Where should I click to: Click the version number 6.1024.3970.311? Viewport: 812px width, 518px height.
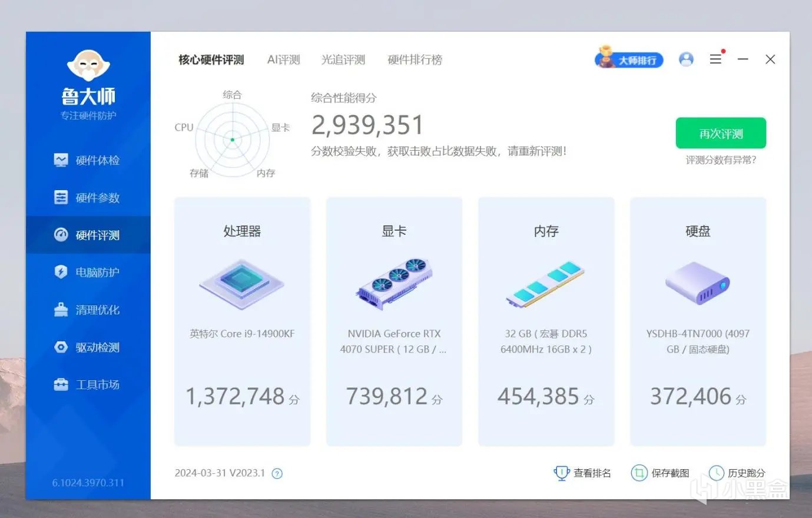(x=88, y=483)
